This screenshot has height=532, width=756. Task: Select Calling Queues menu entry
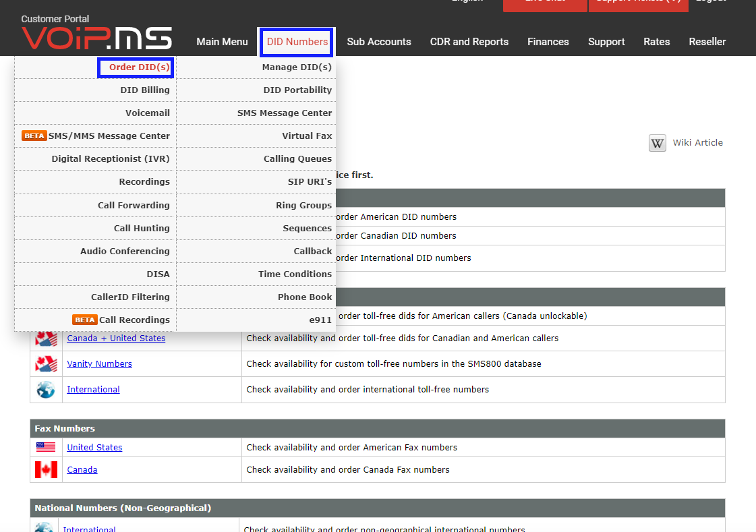[x=297, y=159]
